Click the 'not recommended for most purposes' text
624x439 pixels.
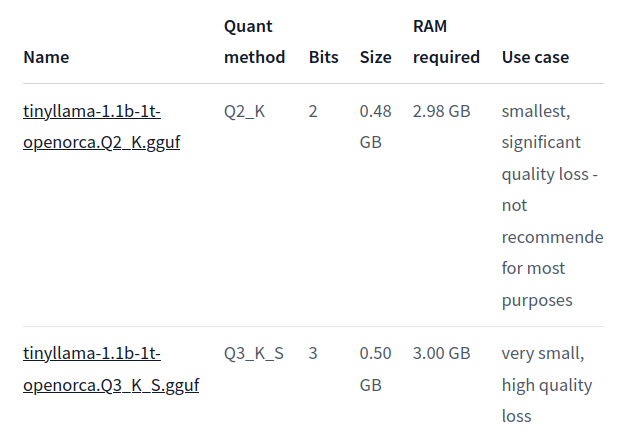552,253
